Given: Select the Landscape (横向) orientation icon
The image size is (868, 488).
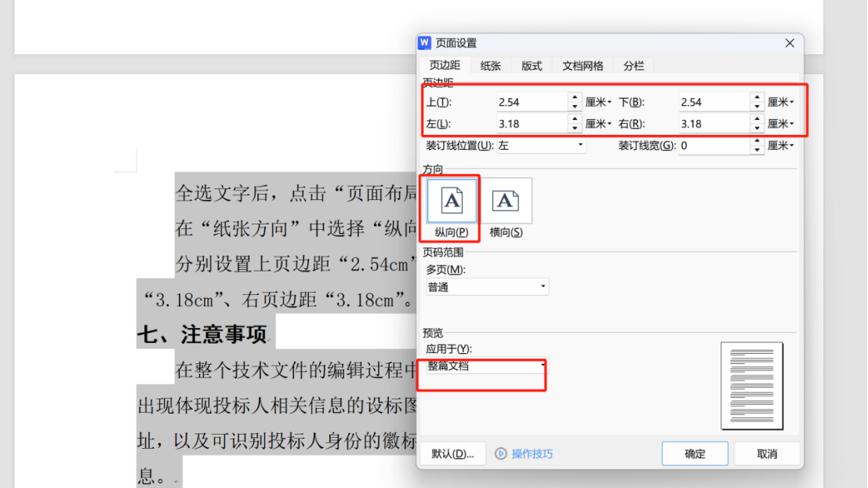Looking at the screenshot, I should tap(506, 202).
